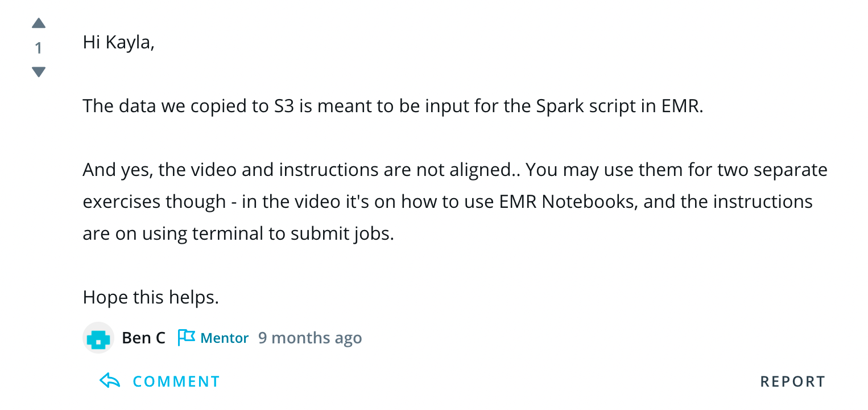Image resolution: width=868 pixels, height=410 pixels.
Task: Click the Mentor badge label
Action: pyautogui.click(x=225, y=338)
